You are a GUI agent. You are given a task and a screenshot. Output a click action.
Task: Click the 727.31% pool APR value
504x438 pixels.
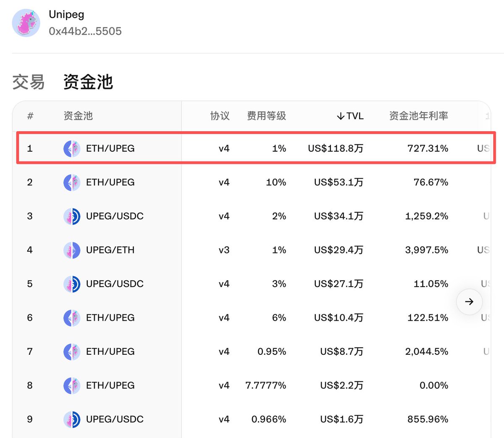428,148
